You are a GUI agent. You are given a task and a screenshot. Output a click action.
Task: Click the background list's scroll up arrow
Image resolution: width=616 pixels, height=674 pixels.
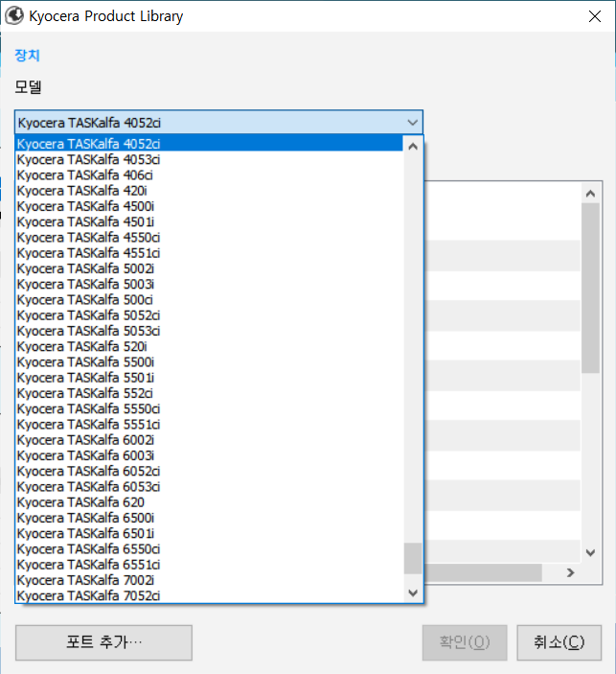click(x=590, y=194)
